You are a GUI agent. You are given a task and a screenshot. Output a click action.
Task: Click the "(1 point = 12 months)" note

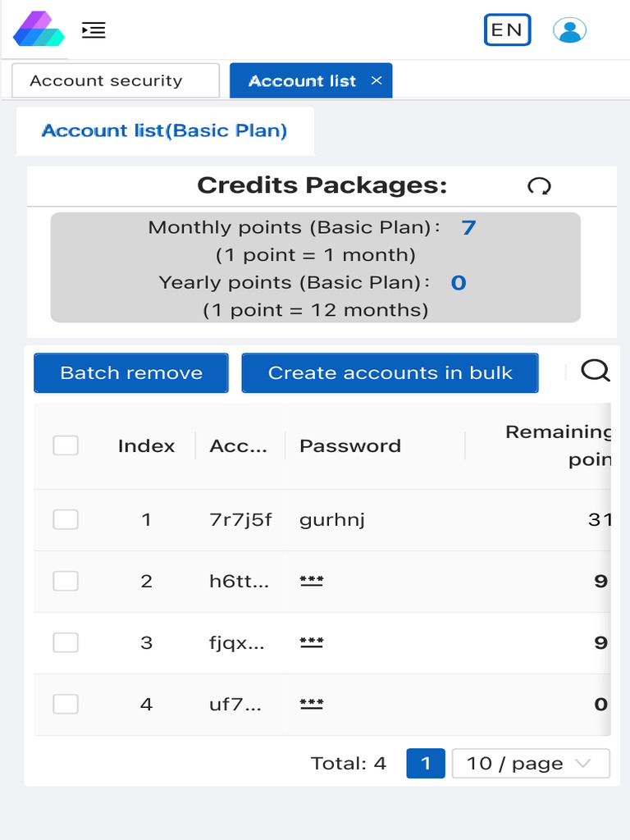point(316,310)
